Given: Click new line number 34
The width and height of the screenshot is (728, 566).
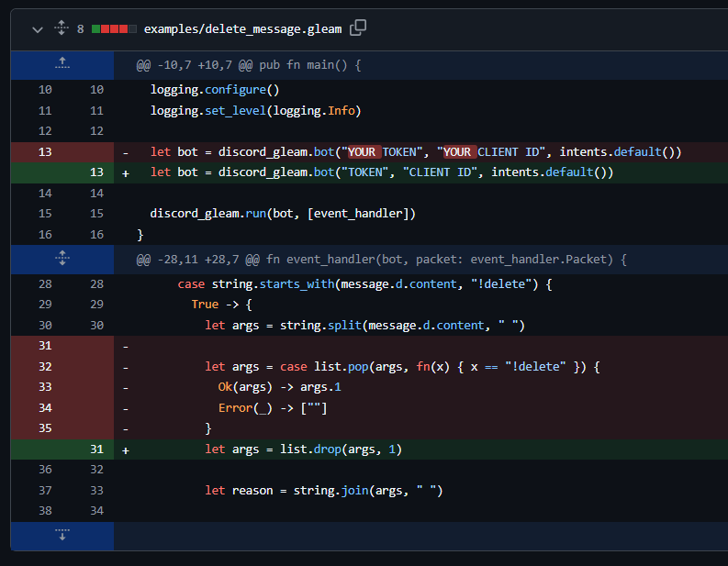Looking at the screenshot, I should (96, 511).
